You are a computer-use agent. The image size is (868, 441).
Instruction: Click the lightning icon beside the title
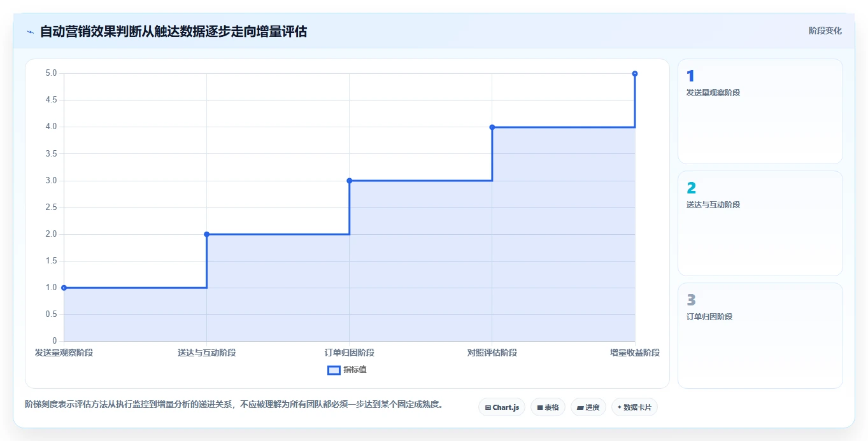tap(30, 32)
